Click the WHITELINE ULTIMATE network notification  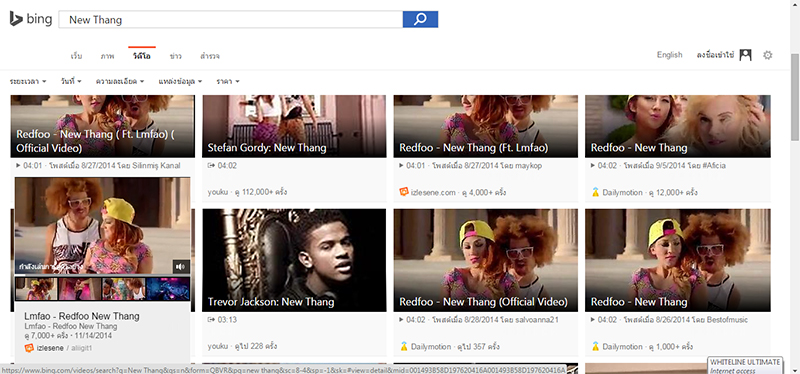coord(745,366)
